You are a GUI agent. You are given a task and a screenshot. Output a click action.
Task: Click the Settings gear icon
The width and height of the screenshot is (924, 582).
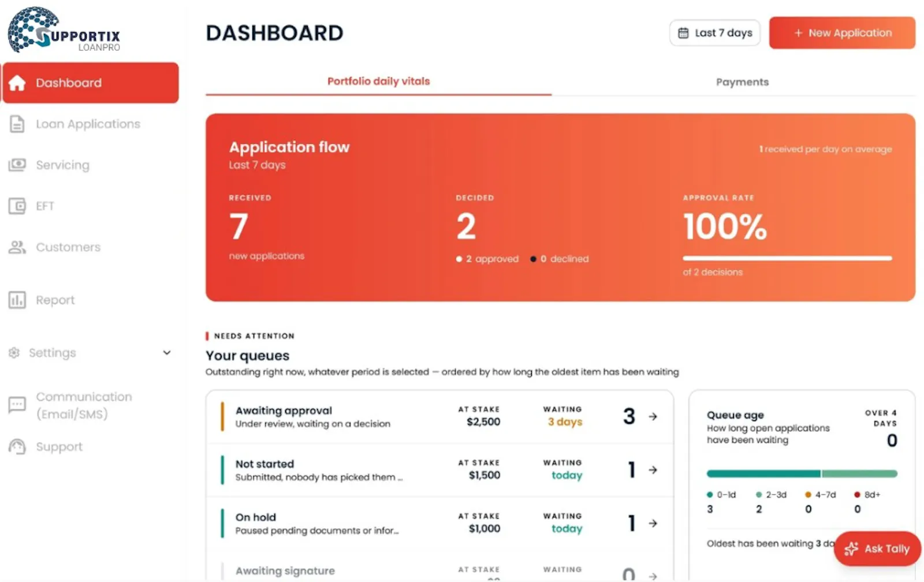click(14, 353)
